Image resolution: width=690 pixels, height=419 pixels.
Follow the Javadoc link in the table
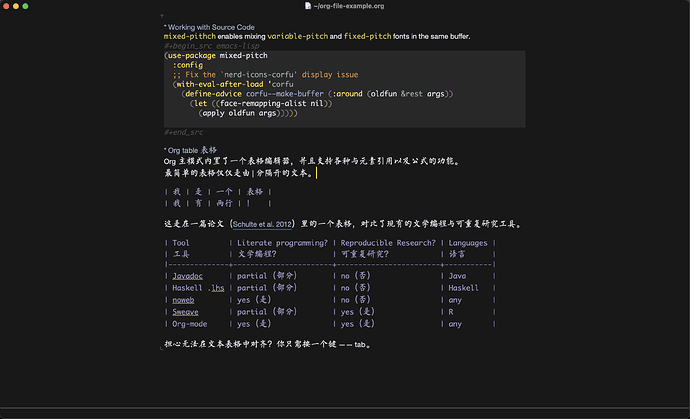click(x=187, y=275)
